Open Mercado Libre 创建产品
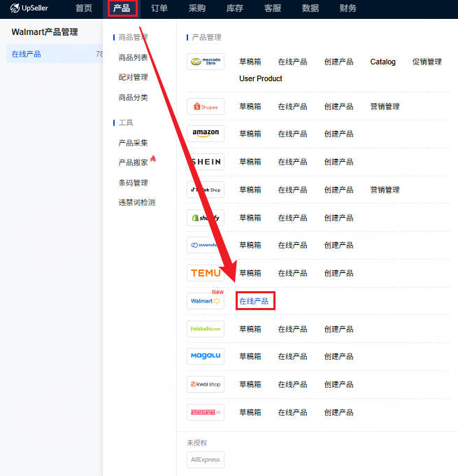 click(339, 62)
